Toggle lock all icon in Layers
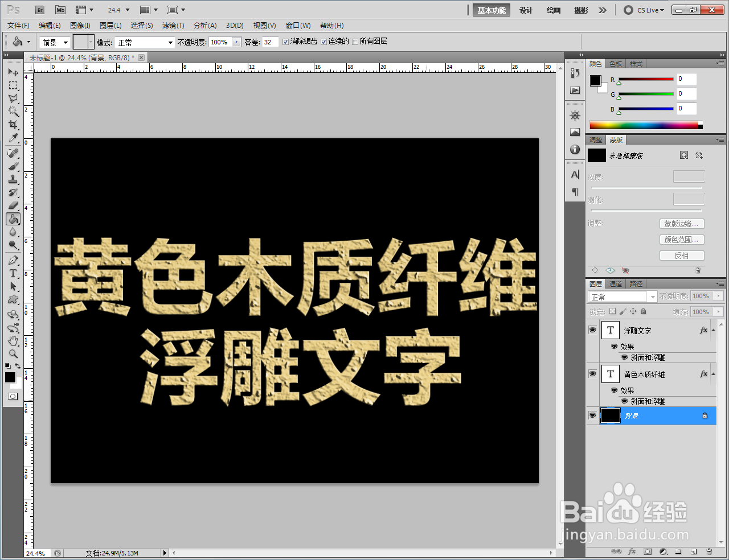 644,311
